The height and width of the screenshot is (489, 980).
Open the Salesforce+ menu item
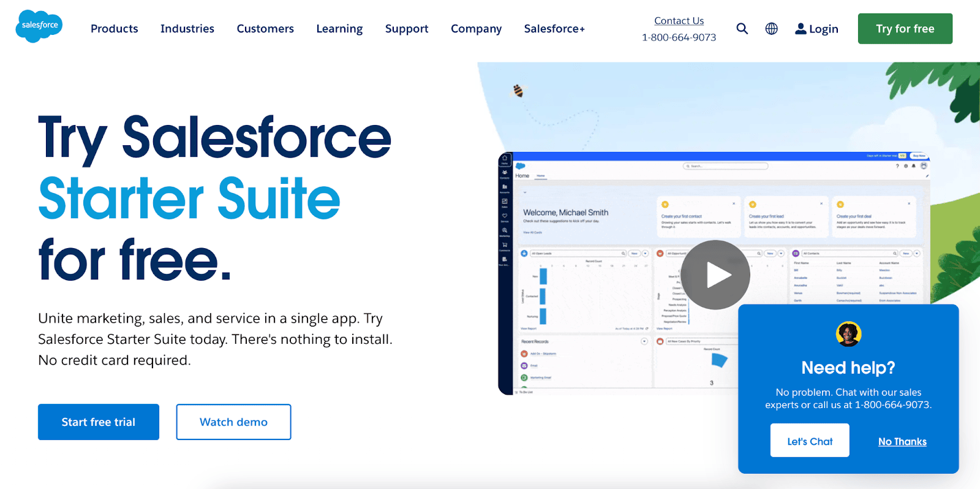554,29
